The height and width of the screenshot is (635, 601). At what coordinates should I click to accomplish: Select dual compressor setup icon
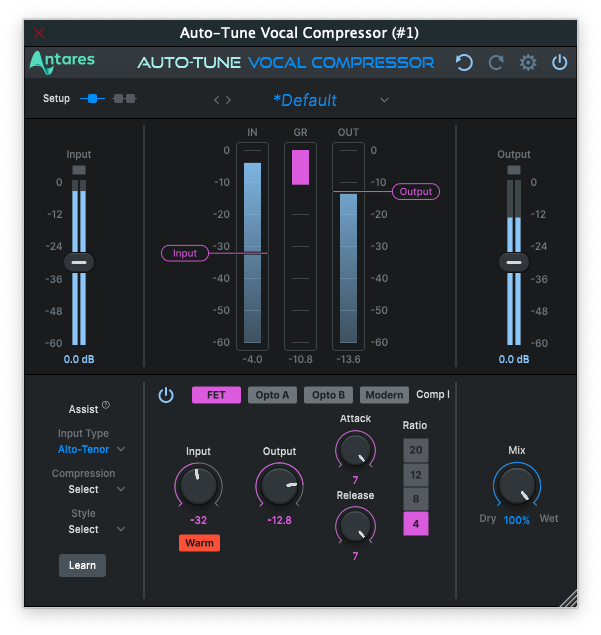tap(124, 98)
